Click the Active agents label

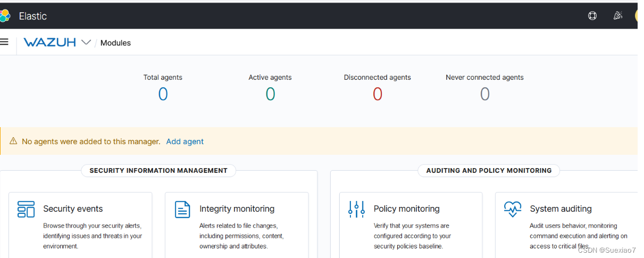point(270,78)
